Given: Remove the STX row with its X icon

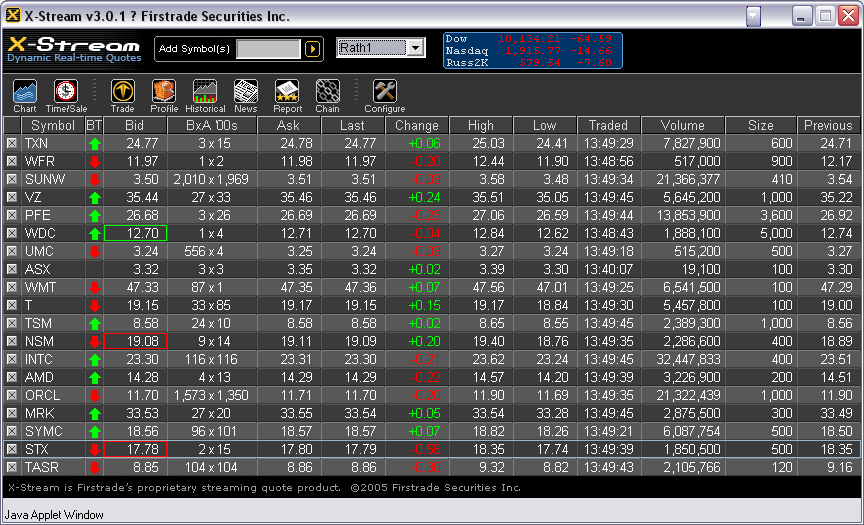Looking at the screenshot, I should click(x=12, y=449).
